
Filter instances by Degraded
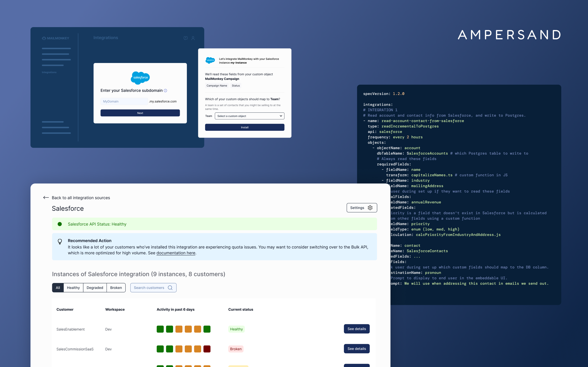[x=95, y=288]
